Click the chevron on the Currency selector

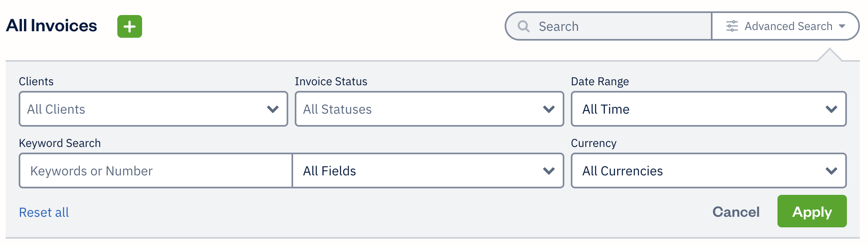(831, 170)
